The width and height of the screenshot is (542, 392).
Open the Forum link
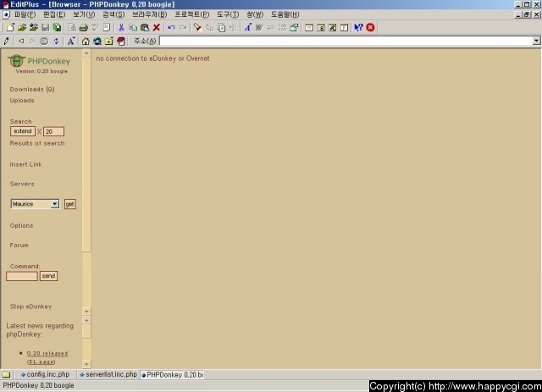(19, 245)
